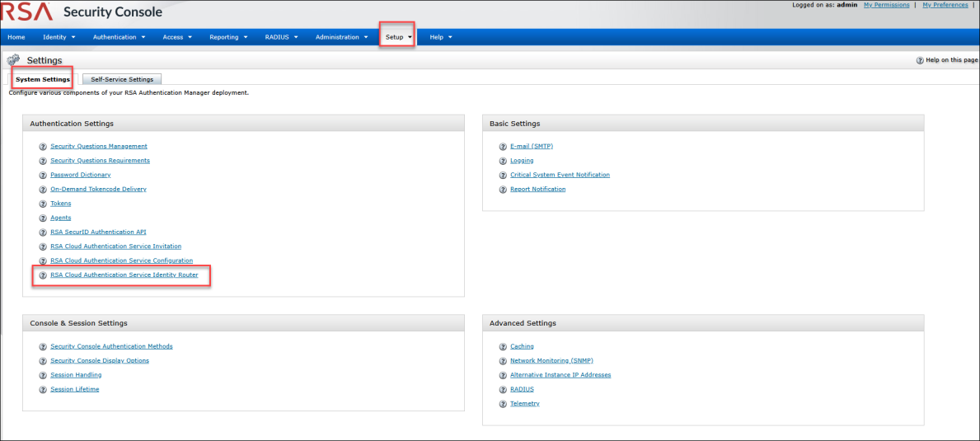This screenshot has width=980, height=441.
Task: Click help icon next to E-mail (SMTP)
Action: pos(503,147)
